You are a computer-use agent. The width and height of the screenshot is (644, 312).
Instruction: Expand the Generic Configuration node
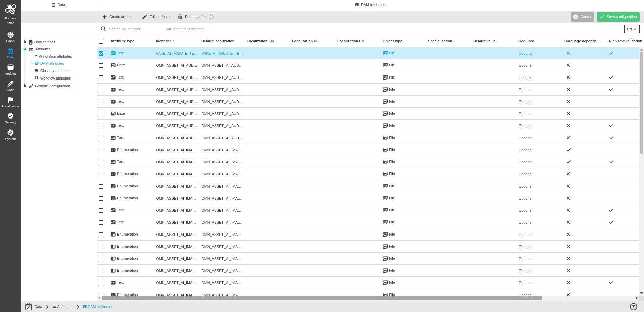click(x=25, y=86)
